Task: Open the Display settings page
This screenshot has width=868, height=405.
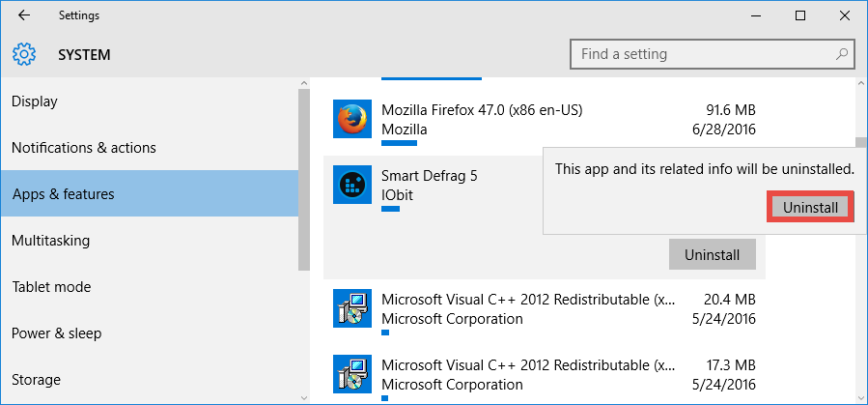Action: [150, 101]
